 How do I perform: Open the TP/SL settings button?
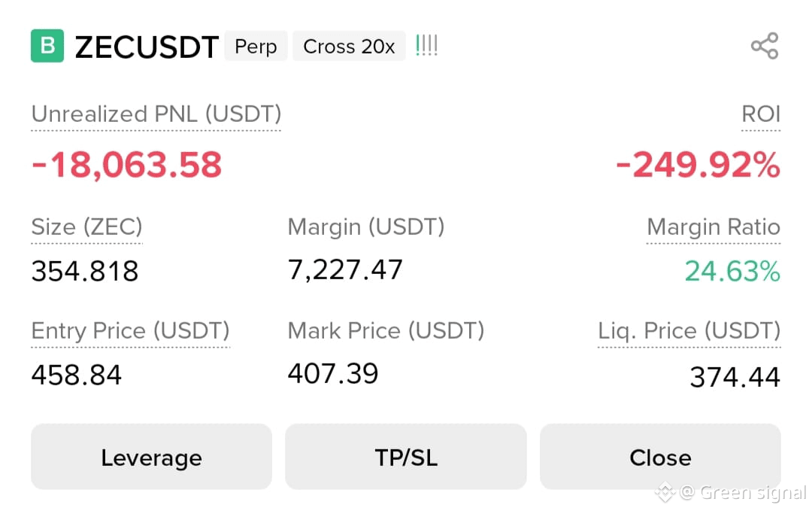pyautogui.click(x=406, y=457)
